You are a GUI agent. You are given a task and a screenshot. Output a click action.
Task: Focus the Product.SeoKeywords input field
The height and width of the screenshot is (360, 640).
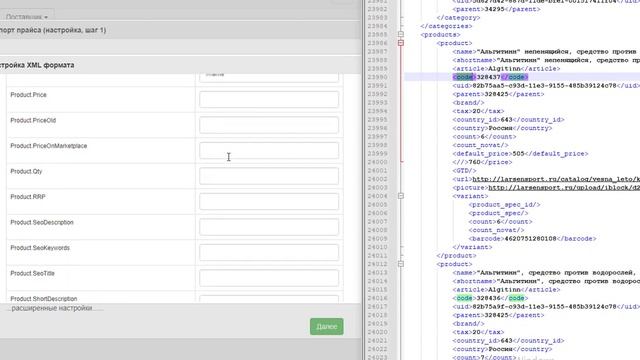pos(269,253)
